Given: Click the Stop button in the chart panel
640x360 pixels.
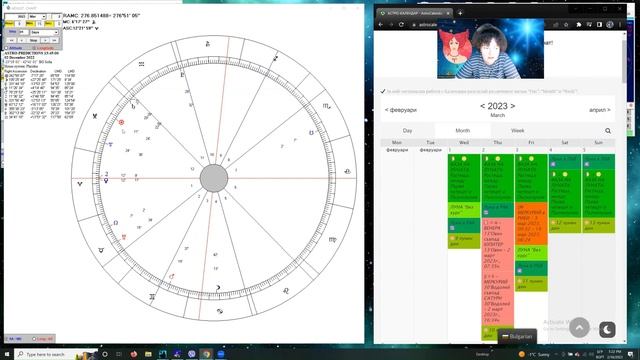Looking at the screenshot, I should click(x=33, y=40).
